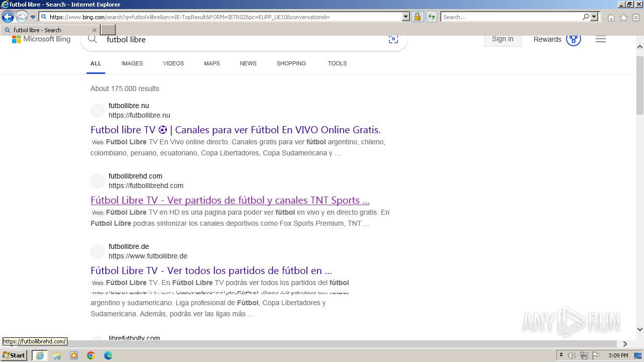
Task: Click the https://www.futbollibre.de URL text
Action: (148, 256)
